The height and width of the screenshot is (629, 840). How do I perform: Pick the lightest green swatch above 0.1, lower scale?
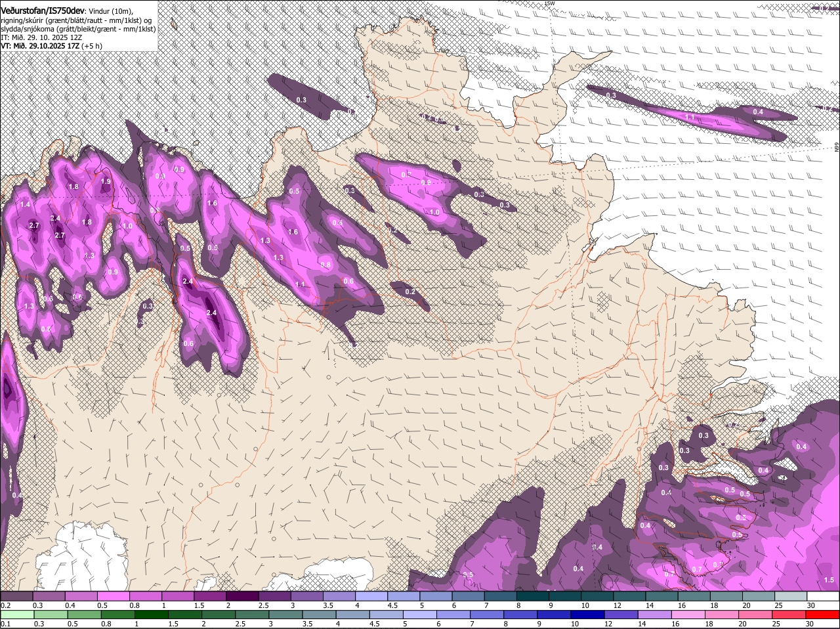pos(16,615)
